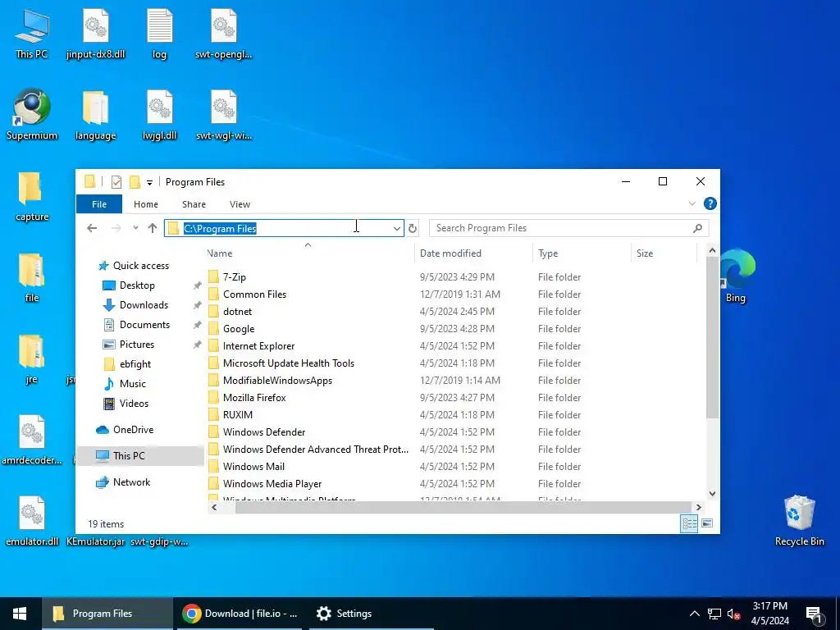This screenshot has height=630, width=840.
Task: Open the Share ribbon tab
Action: (194, 204)
